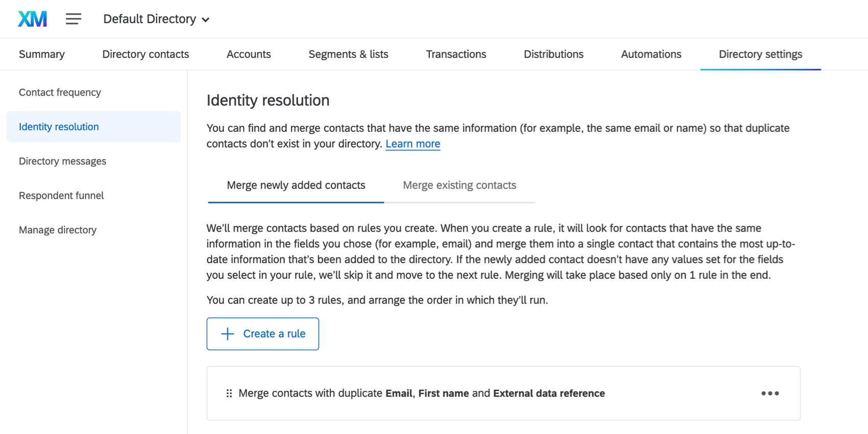This screenshot has width=868, height=434.
Task: Open the hamburger navigation menu
Action: [74, 19]
